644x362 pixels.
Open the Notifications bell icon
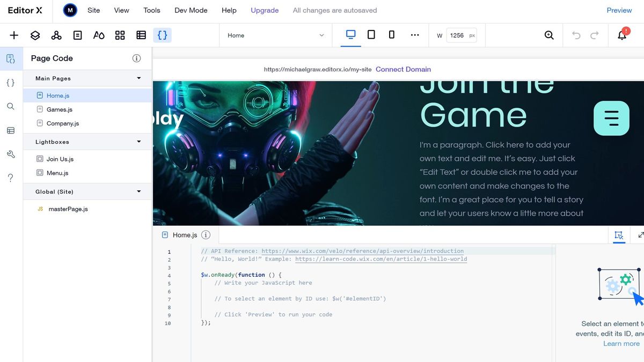[x=621, y=35]
